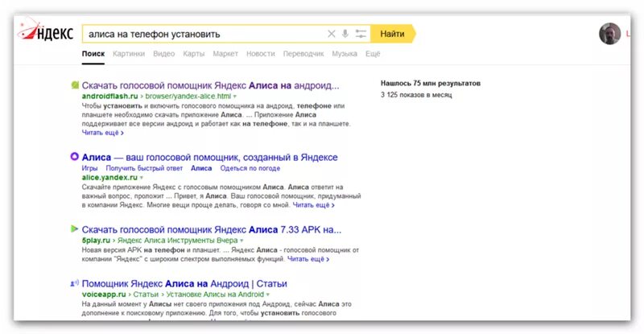Open the Музыка tab
This screenshot has height=334, width=644.
(345, 54)
